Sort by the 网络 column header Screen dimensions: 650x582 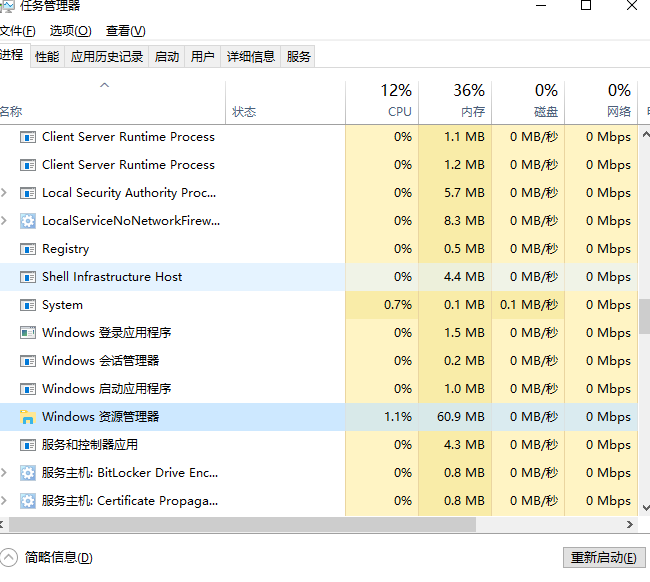pyautogui.click(x=601, y=102)
